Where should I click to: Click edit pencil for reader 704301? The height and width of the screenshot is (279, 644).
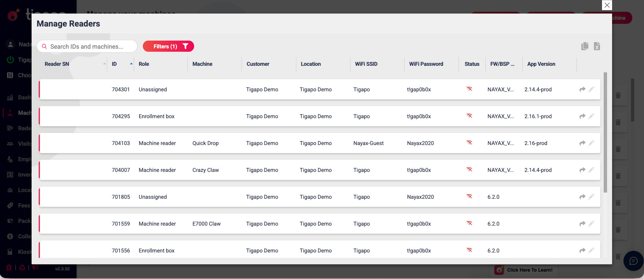pos(591,89)
